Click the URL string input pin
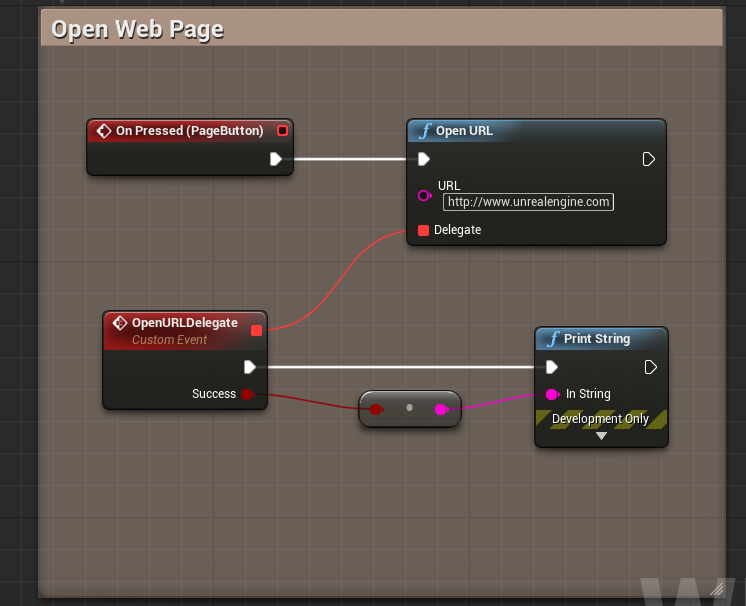 (424, 195)
